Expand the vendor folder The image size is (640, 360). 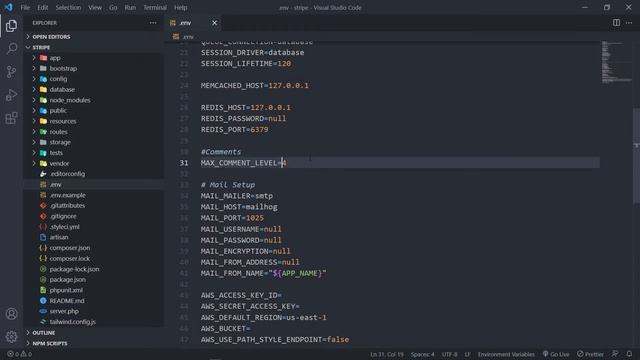94,163
